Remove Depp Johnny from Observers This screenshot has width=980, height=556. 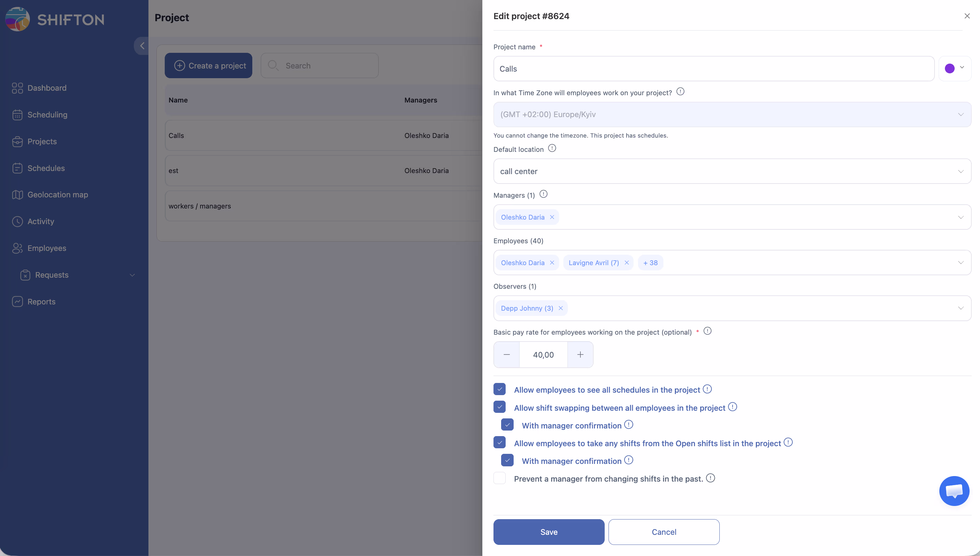561,308
